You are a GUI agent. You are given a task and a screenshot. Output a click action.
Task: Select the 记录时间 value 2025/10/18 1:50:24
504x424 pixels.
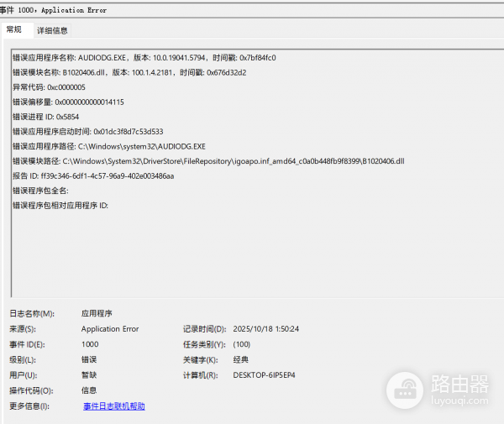(x=266, y=329)
